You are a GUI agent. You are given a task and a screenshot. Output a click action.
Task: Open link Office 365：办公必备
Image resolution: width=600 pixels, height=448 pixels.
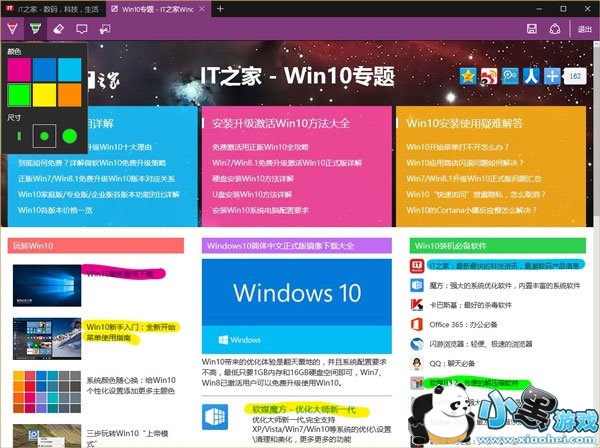[463, 325]
